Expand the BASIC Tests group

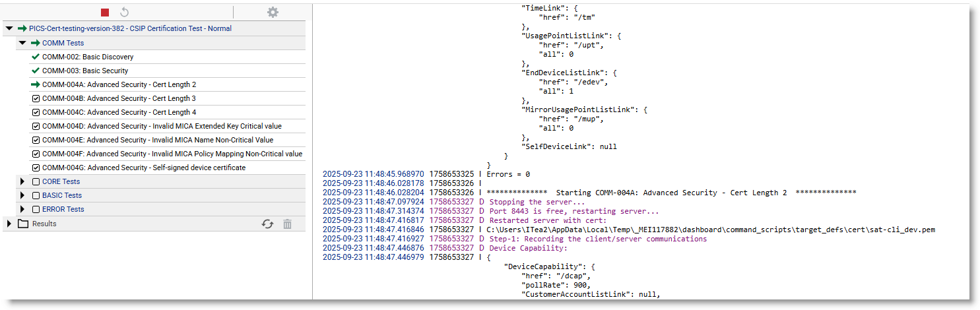22,195
